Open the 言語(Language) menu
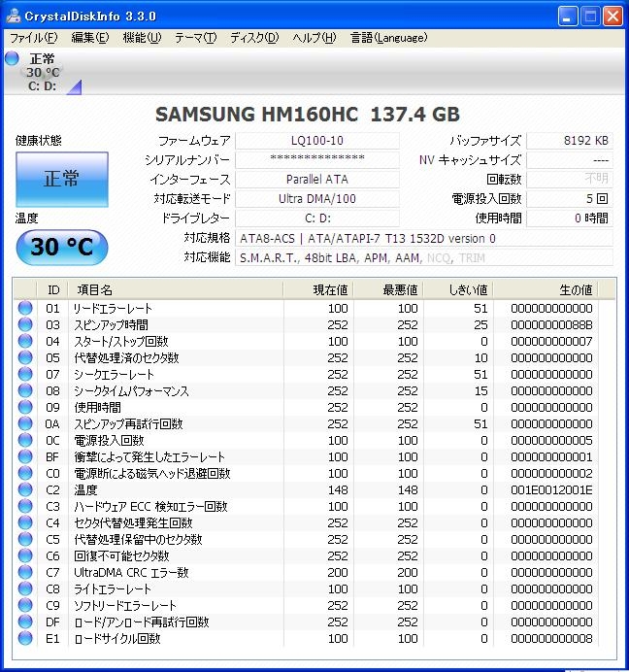Viewport: 629px width, 672px height. [388, 38]
